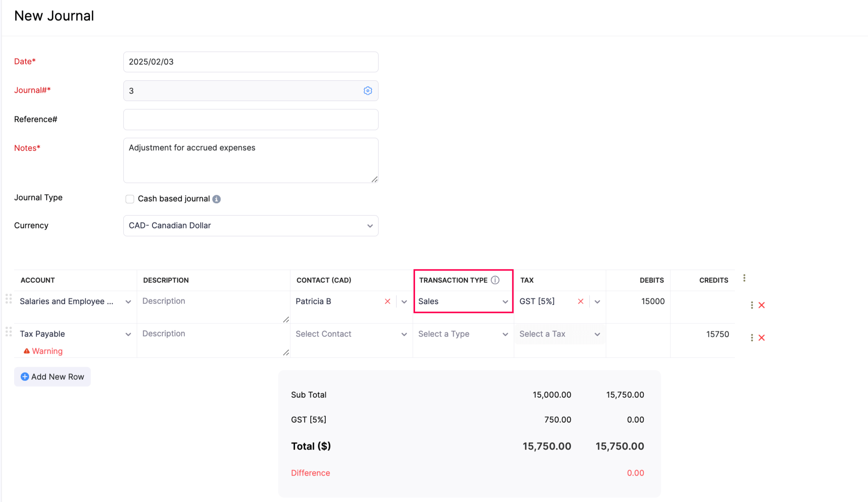Click the Transaction Type info icon

495,280
